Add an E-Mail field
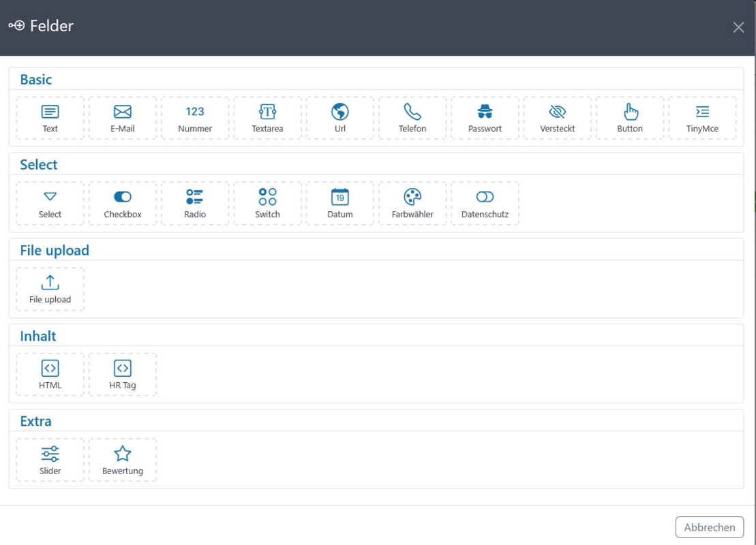 tap(123, 118)
